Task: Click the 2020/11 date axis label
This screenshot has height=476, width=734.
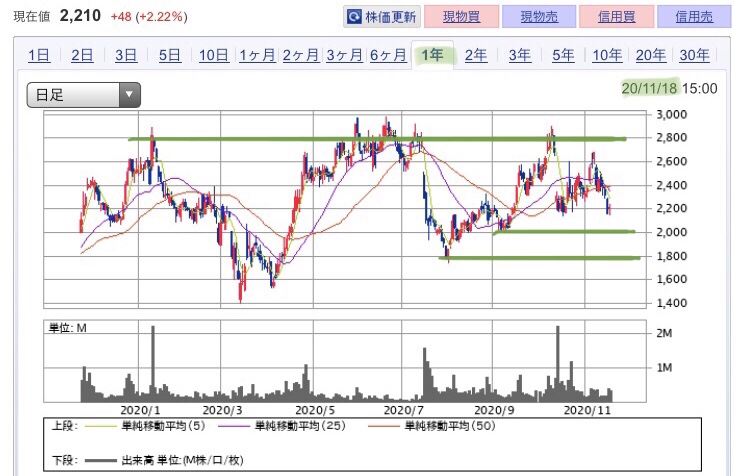Action: pos(587,410)
